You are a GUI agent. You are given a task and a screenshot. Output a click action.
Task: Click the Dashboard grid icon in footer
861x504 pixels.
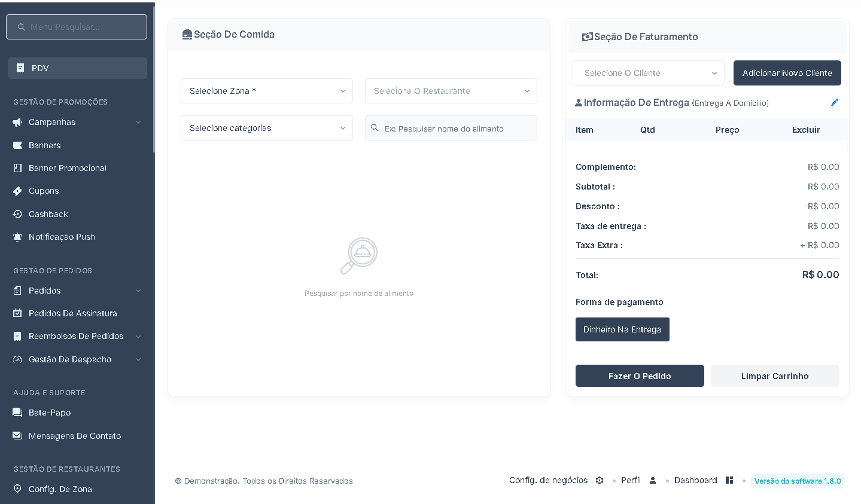(x=729, y=481)
